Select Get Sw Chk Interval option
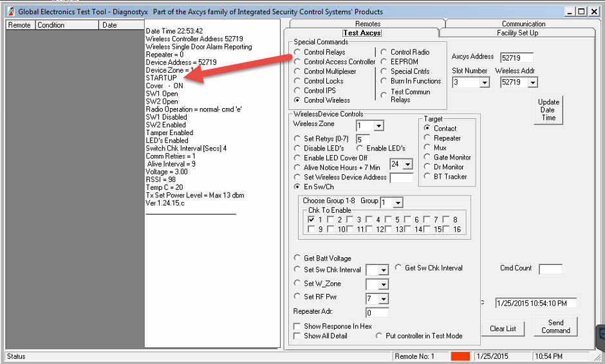This screenshot has width=605, height=364. [398, 268]
